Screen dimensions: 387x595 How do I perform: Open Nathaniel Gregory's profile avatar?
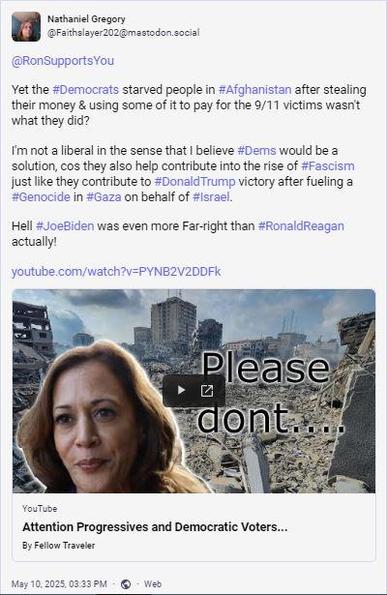point(26,26)
